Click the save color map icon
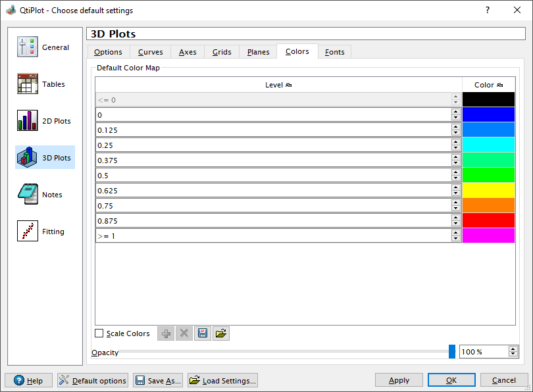This screenshot has height=392, width=533. pos(203,333)
